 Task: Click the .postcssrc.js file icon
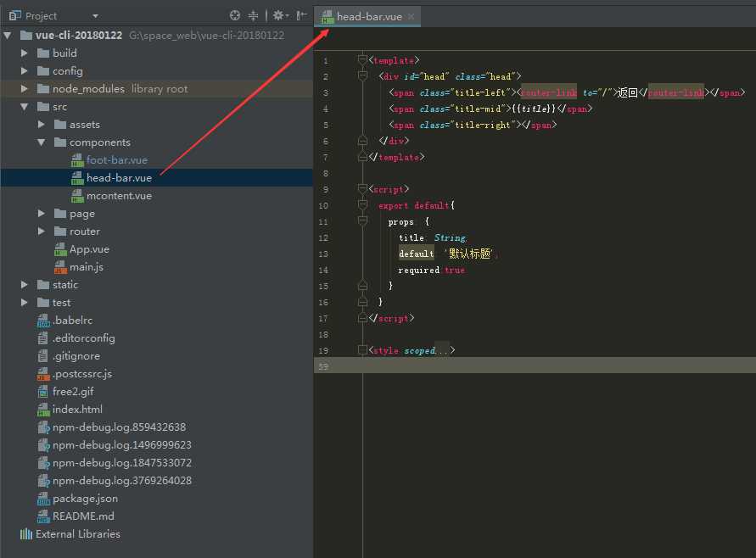click(43, 374)
